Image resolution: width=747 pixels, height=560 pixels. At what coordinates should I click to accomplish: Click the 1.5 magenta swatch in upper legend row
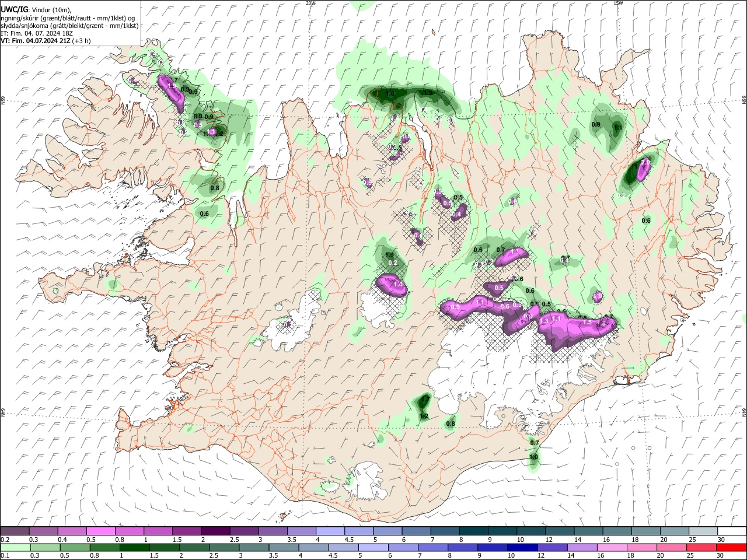tap(187, 531)
